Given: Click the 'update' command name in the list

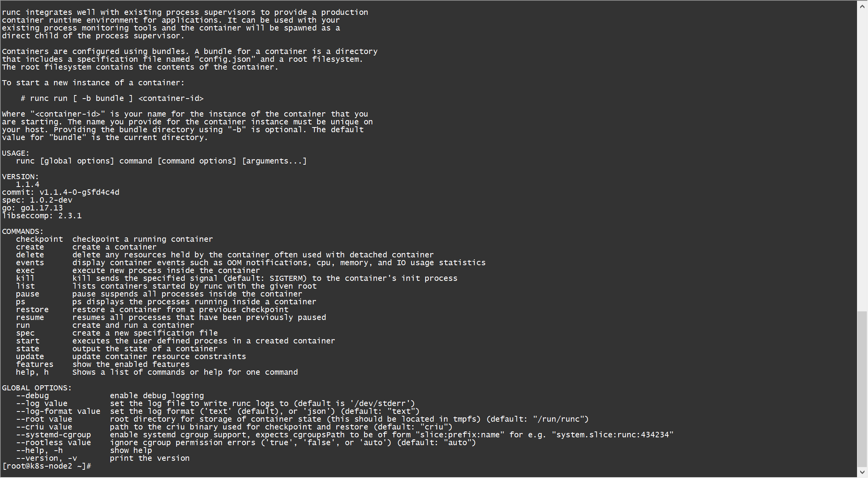Looking at the screenshot, I should [x=30, y=356].
